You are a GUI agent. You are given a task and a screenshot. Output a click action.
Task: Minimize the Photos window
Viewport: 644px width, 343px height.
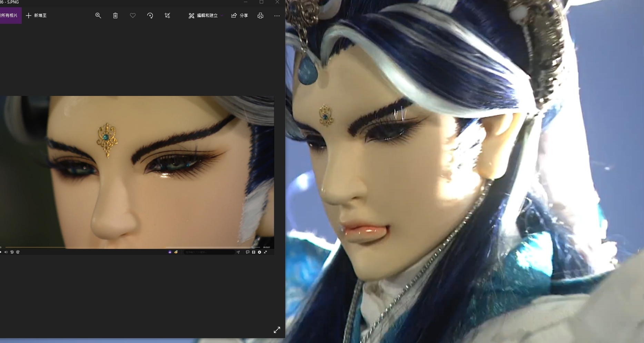[246, 2]
